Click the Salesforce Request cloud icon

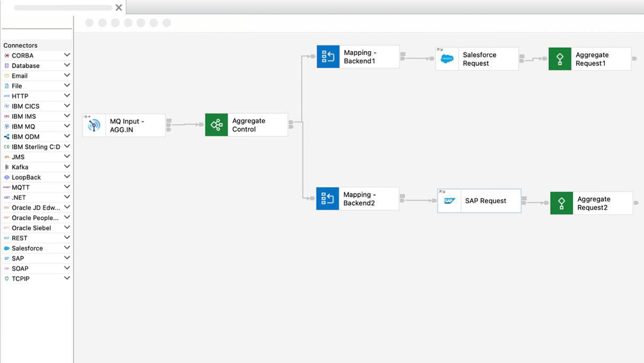[447, 58]
